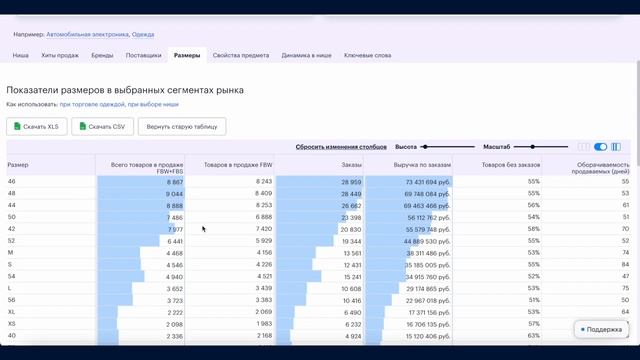Select size cell 48

[x=11, y=193]
